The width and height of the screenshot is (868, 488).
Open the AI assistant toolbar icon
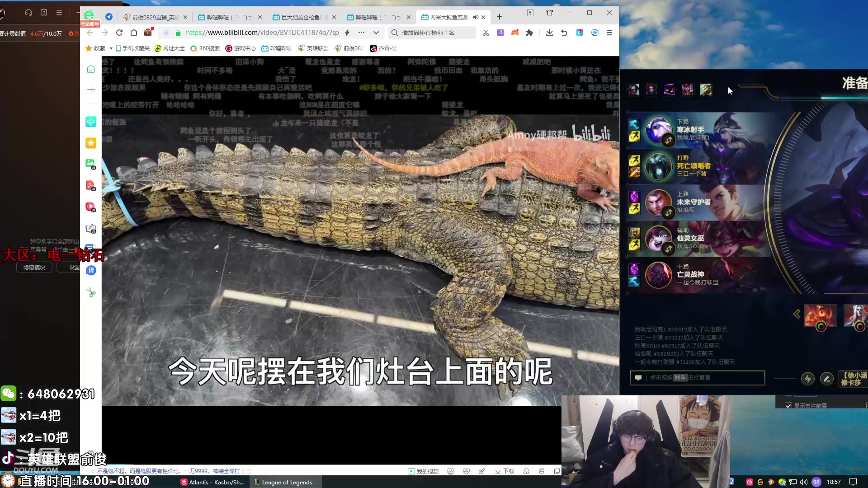[580, 33]
